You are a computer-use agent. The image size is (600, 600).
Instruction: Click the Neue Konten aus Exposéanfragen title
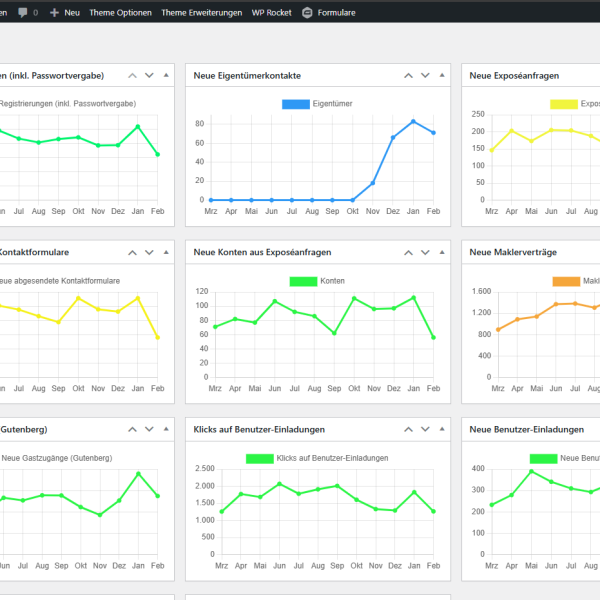click(262, 253)
